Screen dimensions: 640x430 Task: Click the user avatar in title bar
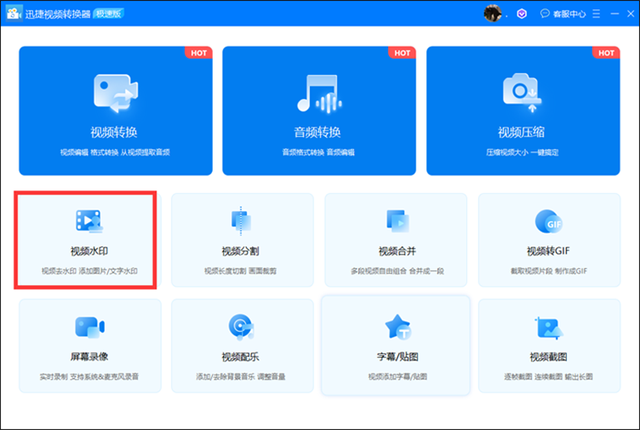[x=493, y=13]
